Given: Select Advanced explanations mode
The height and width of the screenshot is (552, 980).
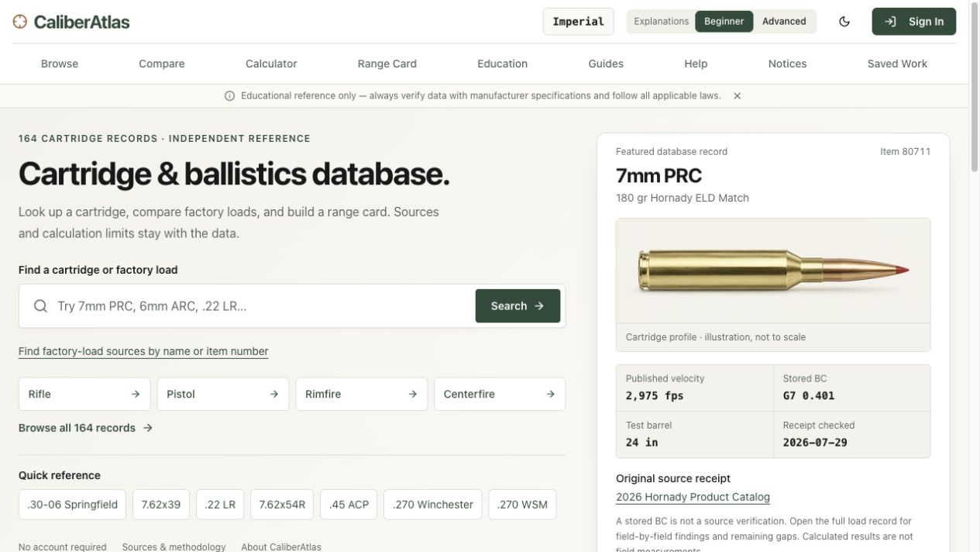Looking at the screenshot, I should 784,22.
